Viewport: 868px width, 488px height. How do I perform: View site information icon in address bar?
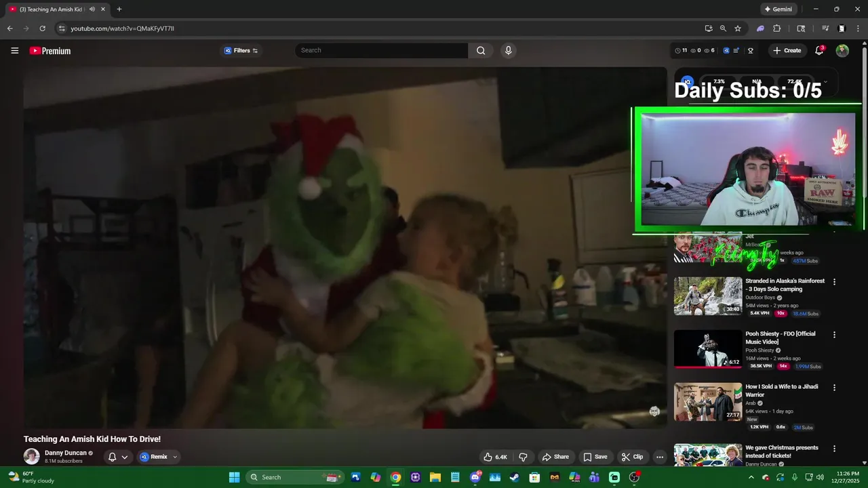pyautogui.click(x=62, y=28)
